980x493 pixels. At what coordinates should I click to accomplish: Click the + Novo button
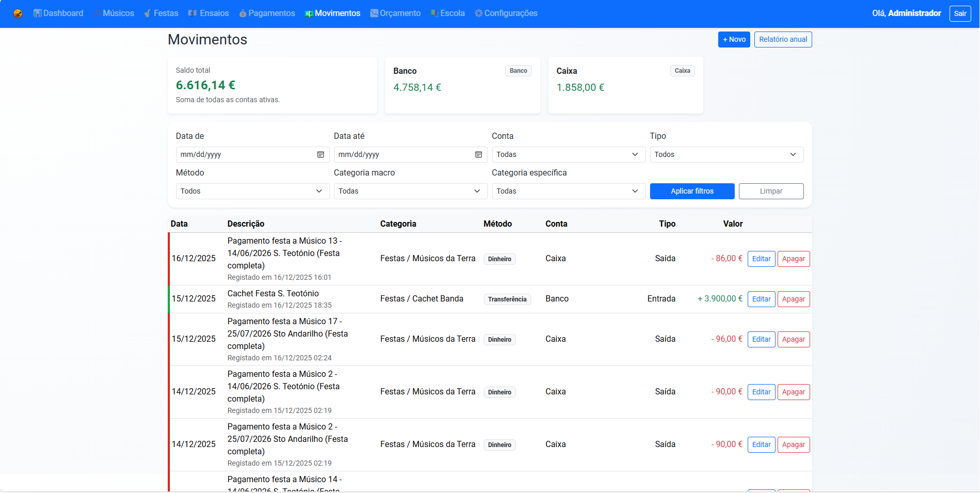click(x=734, y=39)
